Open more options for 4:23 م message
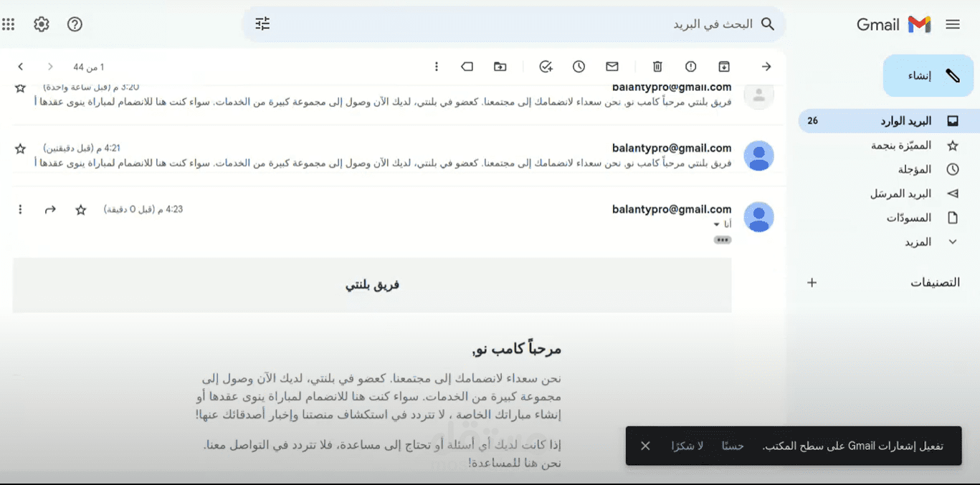The width and height of the screenshot is (980, 485). [x=20, y=210]
